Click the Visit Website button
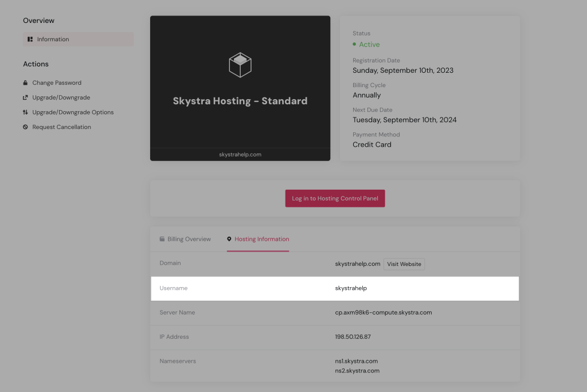This screenshot has height=392, width=587. coord(404,264)
